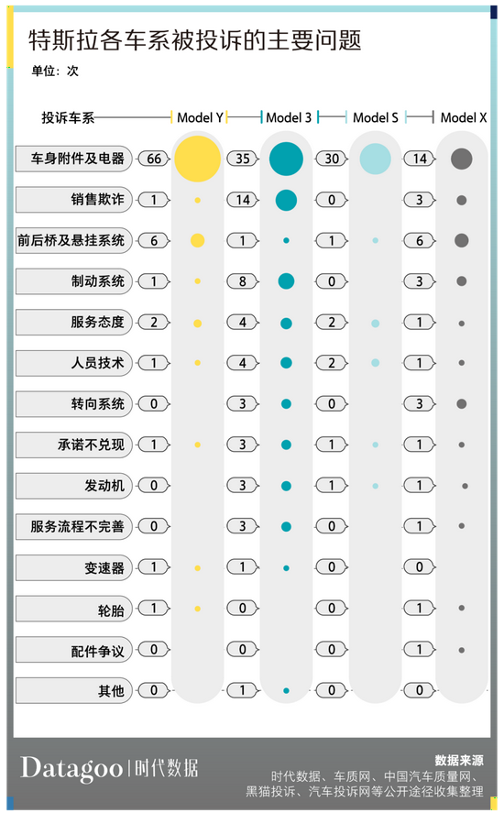Click the Model S column header
Viewport: 504px width, 824px height.
tap(375, 117)
